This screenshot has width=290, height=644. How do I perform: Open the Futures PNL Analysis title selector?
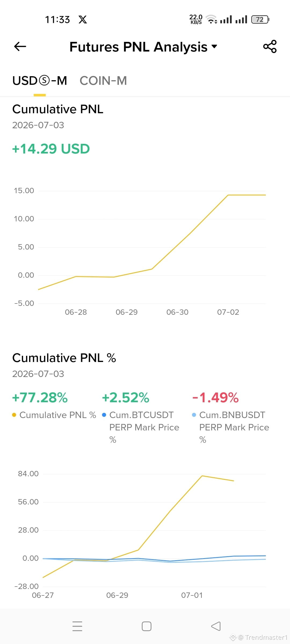point(143,47)
